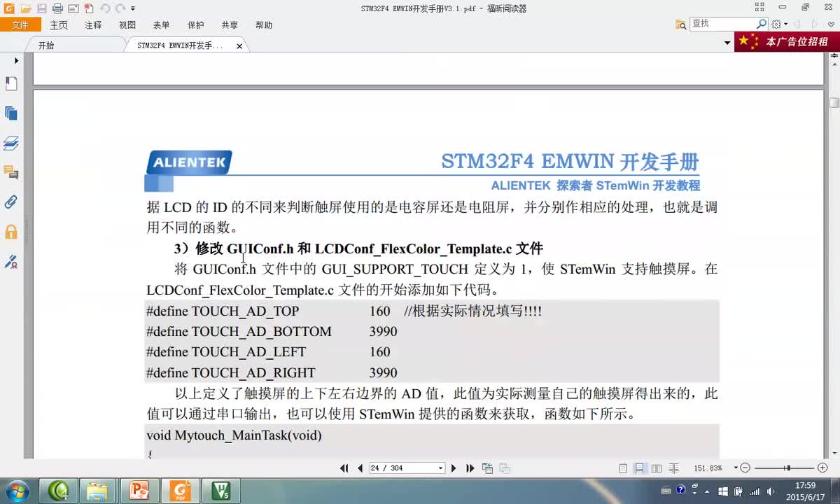Open the PowerPoint taskbar button
The image size is (840, 504).
[140, 491]
